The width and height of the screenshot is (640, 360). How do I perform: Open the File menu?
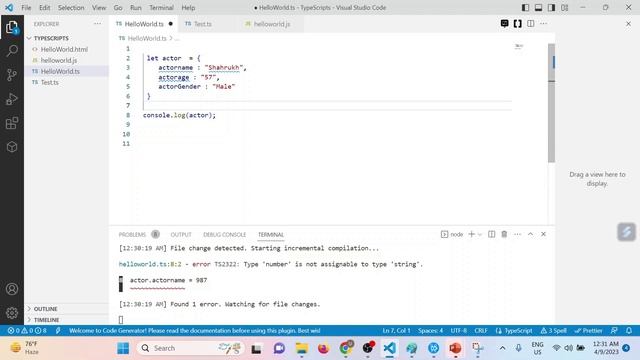[26, 7]
